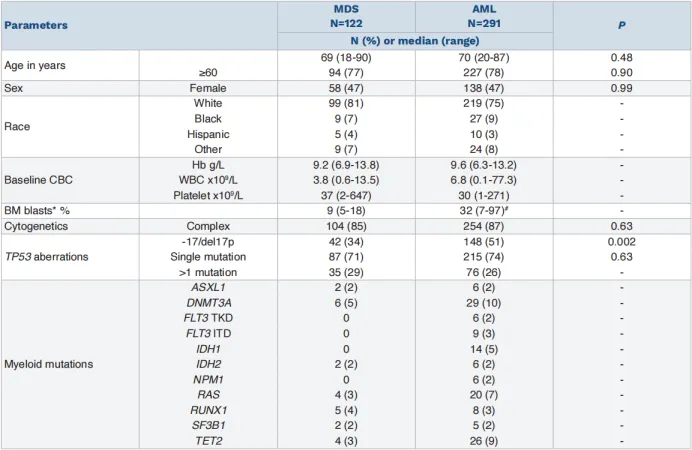This screenshot has height=450, width=692.
Task: Select the 'Age in years' row label
Action: [x=39, y=64]
